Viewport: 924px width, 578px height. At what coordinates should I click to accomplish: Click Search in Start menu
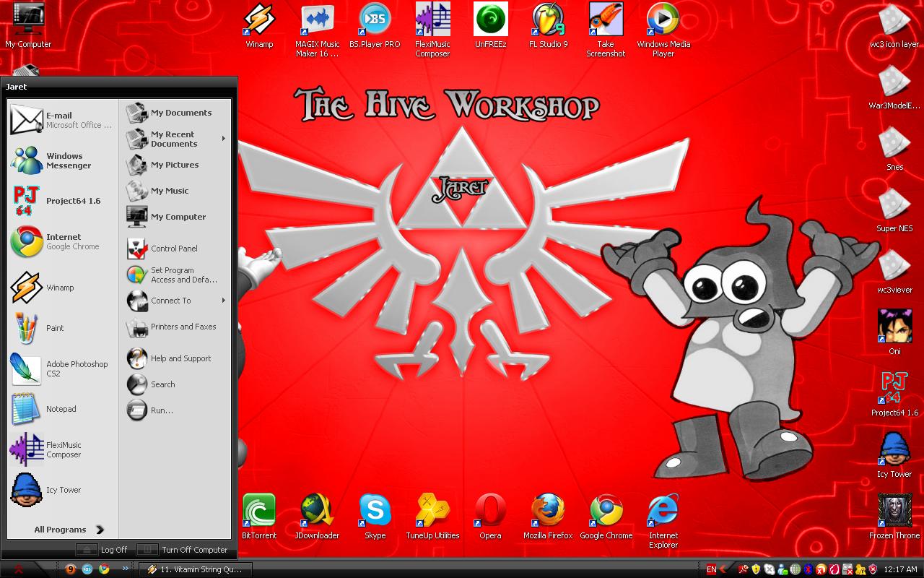point(175,384)
